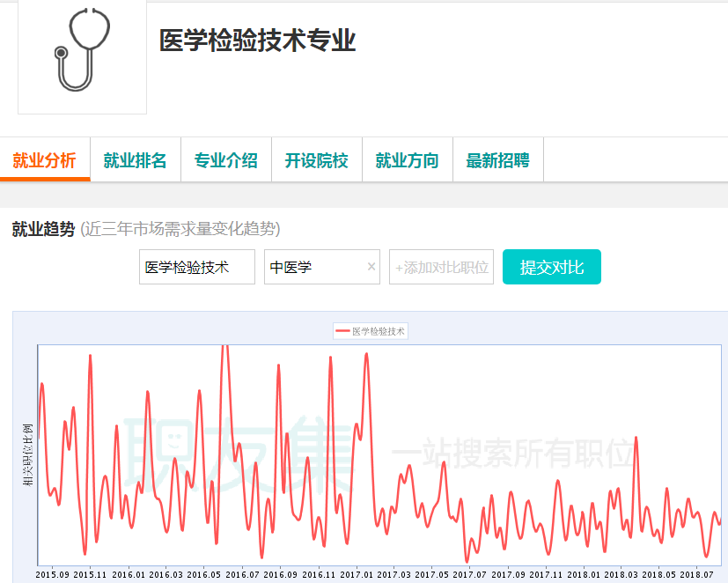Image resolution: width=728 pixels, height=583 pixels.
Task: Switch to the 就业排名 tab
Action: 134,159
